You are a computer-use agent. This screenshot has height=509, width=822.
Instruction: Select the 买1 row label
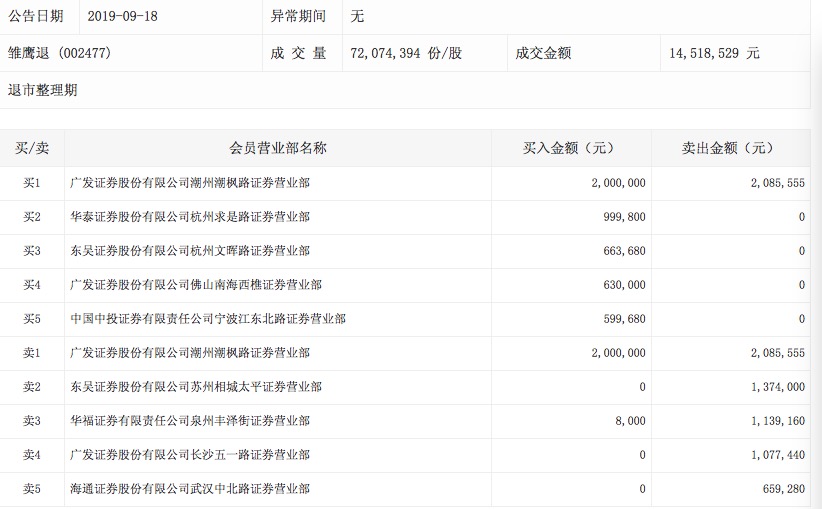[31, 183]
